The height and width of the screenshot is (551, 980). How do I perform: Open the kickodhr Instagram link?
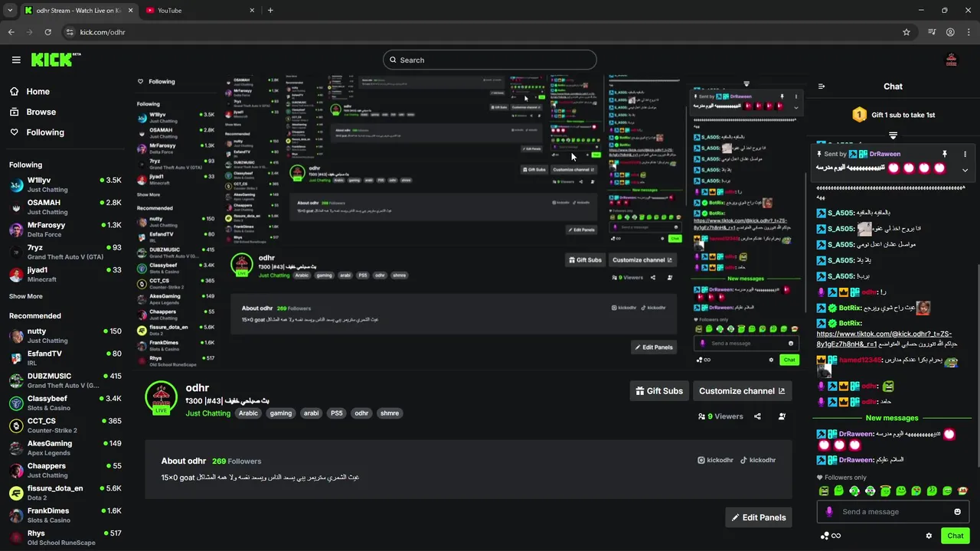[x=715, y=460]
